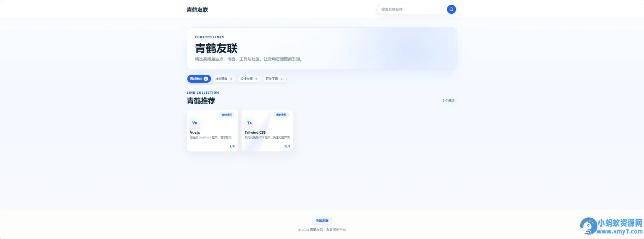Select the 青鹤推荐 category tab

[x=199, y=79]
